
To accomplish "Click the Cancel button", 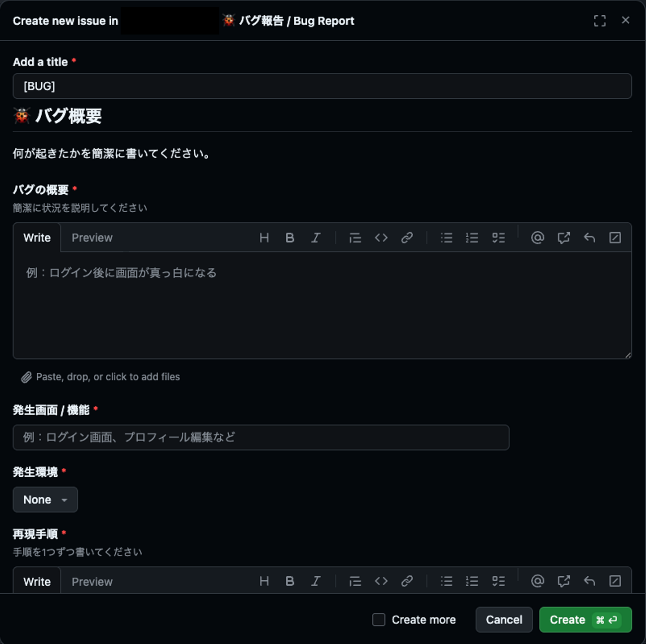I will click(x=504, y=620).
